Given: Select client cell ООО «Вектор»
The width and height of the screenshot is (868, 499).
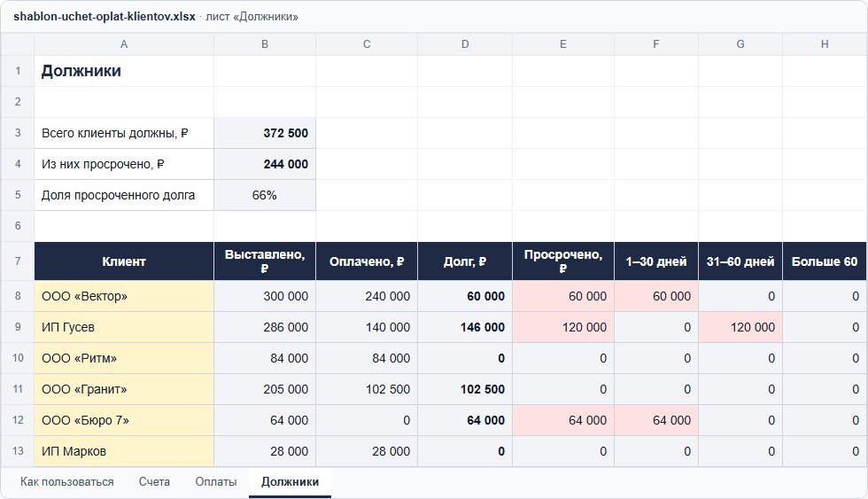Looking at the screenshot, I should click(124, 296).
